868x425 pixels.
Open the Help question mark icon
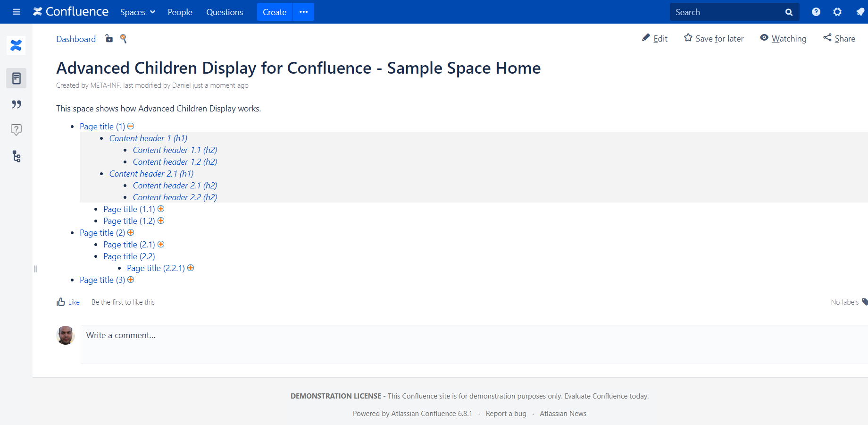pos(816,12)
